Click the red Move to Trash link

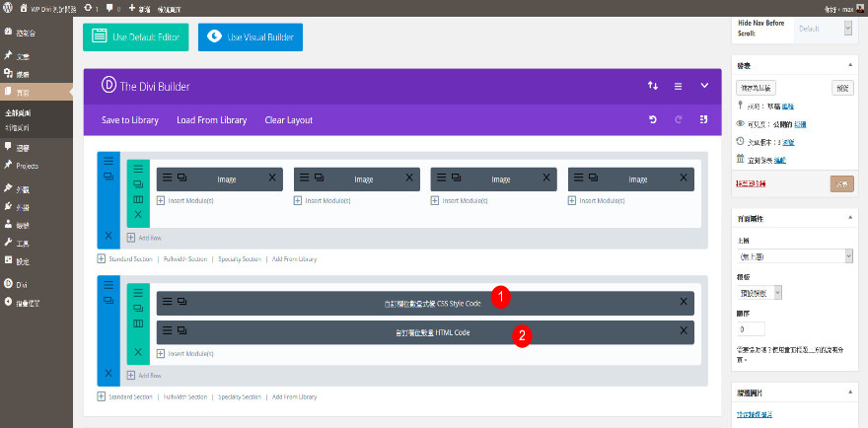pyautogui.click(x=752, y=183)
